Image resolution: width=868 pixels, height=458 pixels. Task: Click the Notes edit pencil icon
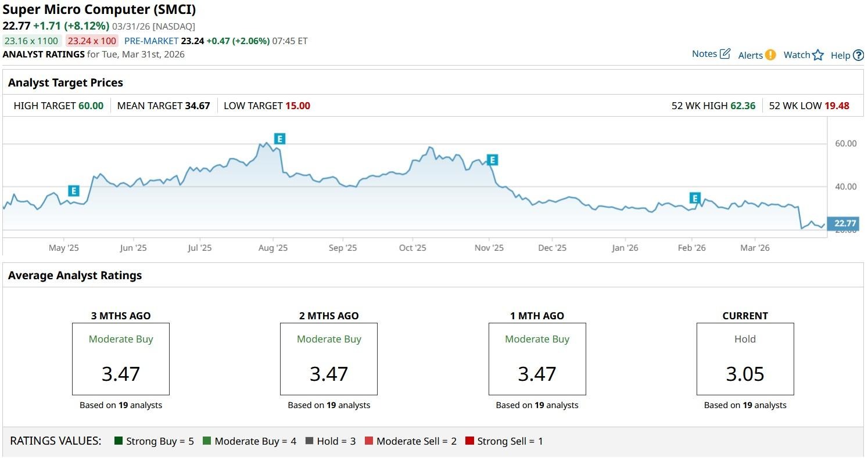coord(725,54)
